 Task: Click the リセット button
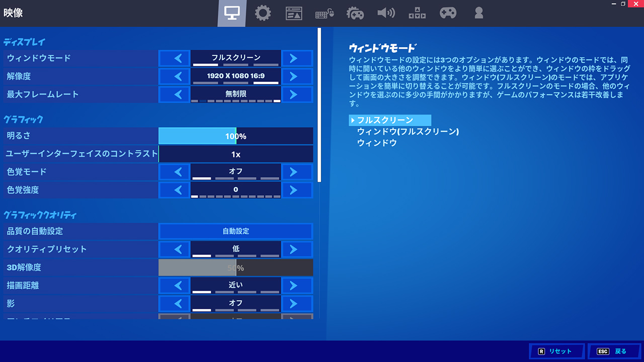[x=556, y=351]
